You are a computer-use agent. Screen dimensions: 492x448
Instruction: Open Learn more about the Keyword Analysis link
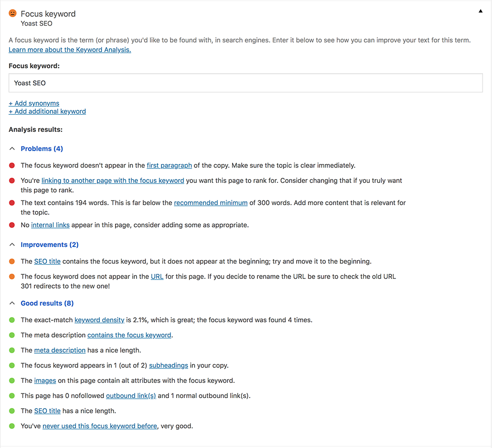(70, 49)
